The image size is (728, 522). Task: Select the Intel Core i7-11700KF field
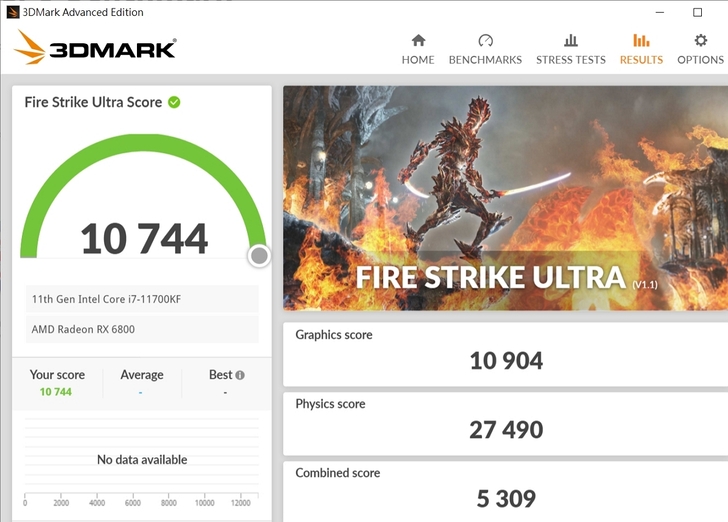(x=141, y=299)
